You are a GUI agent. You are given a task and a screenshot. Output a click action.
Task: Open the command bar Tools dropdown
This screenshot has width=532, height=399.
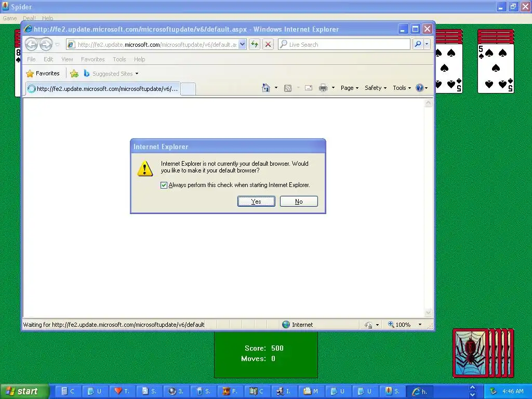coord(402,88)
